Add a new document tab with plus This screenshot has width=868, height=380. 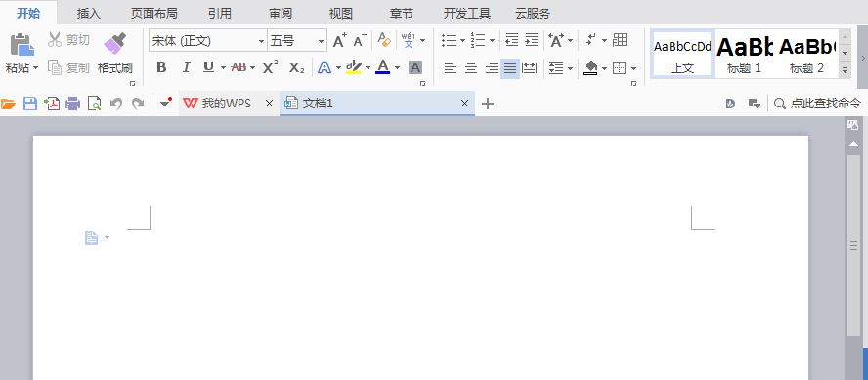[x=487, y=104]
